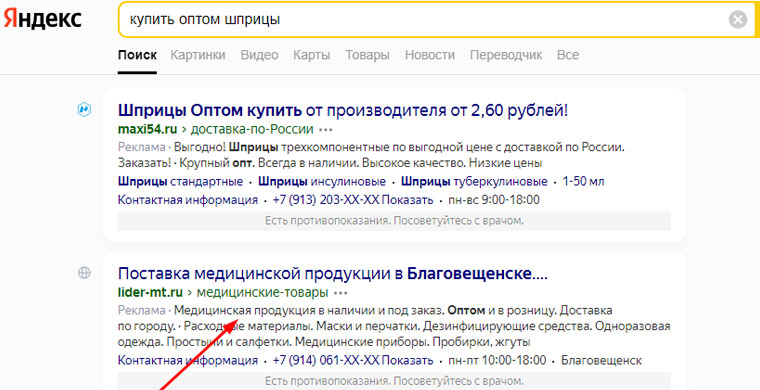
Task: Click the maxi54.ru site favicon
Action: [x=84, y=110]
